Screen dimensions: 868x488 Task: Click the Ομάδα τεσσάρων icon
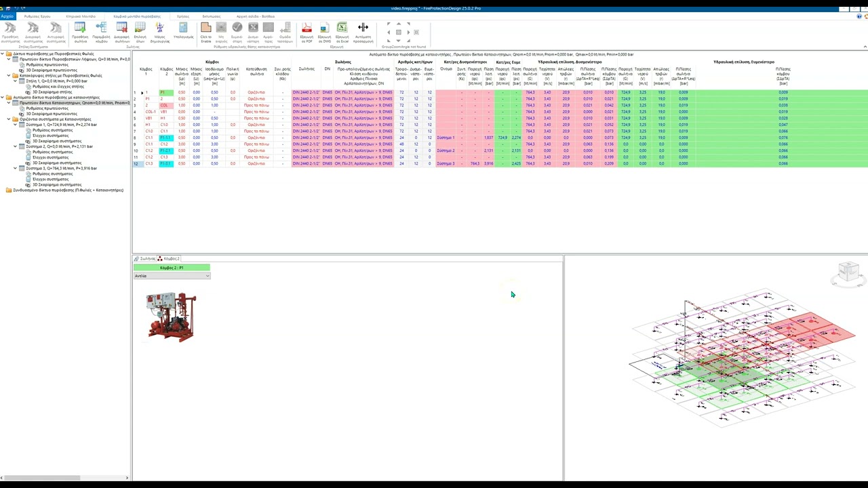[285, 32]
